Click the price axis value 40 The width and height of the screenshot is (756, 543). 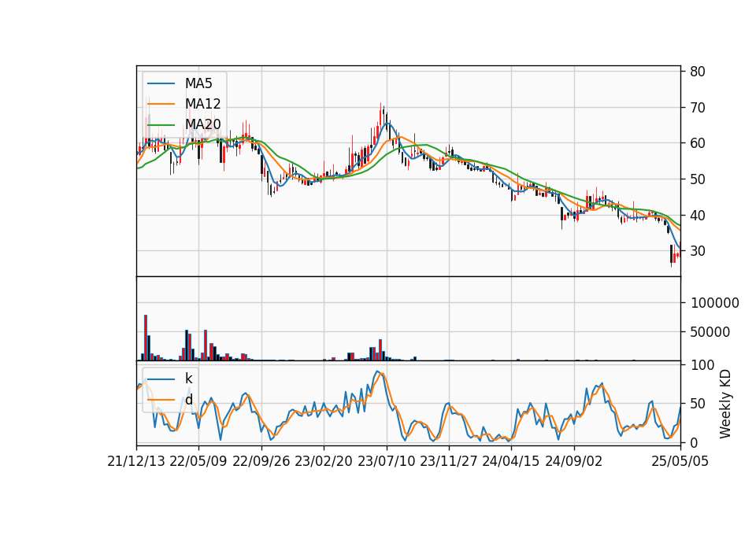coord(698,216)
